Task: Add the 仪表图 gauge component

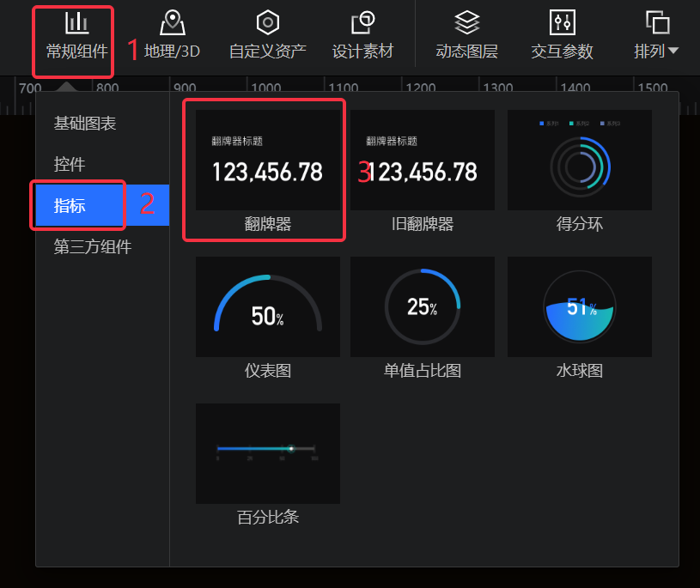Action: tap(267, 306)
